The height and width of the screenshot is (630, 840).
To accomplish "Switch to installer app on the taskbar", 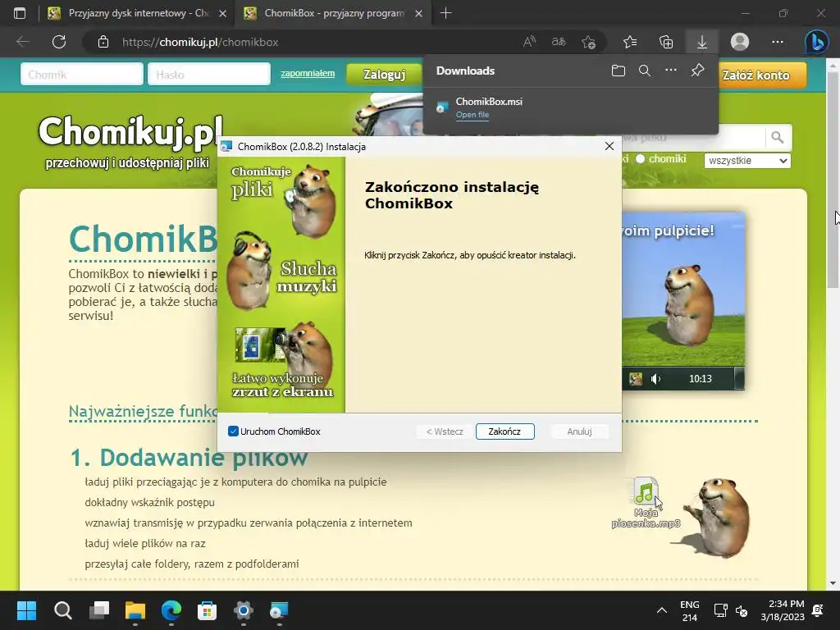I will 279,610.
